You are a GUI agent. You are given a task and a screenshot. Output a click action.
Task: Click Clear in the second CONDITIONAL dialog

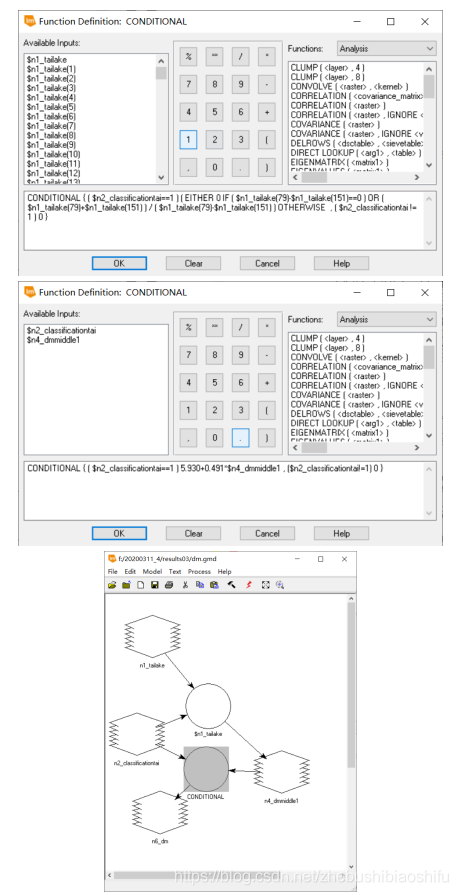(x=194, y=533)
